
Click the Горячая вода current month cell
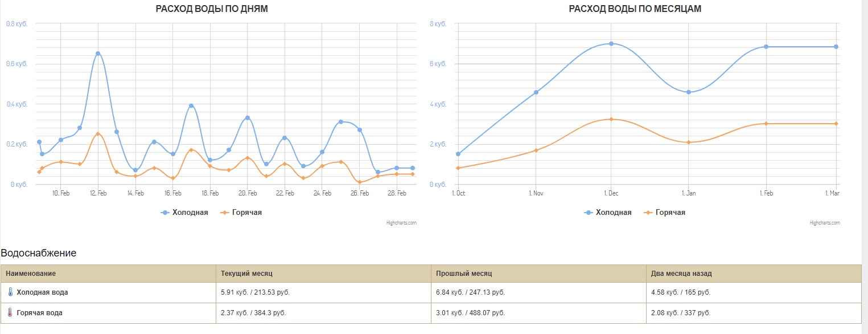point(323,313)
